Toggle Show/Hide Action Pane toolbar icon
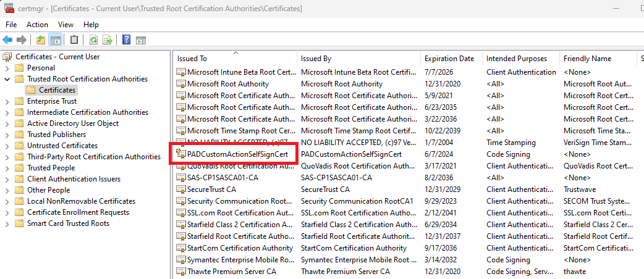Screen dimensions: 644x279 (141, 40)
